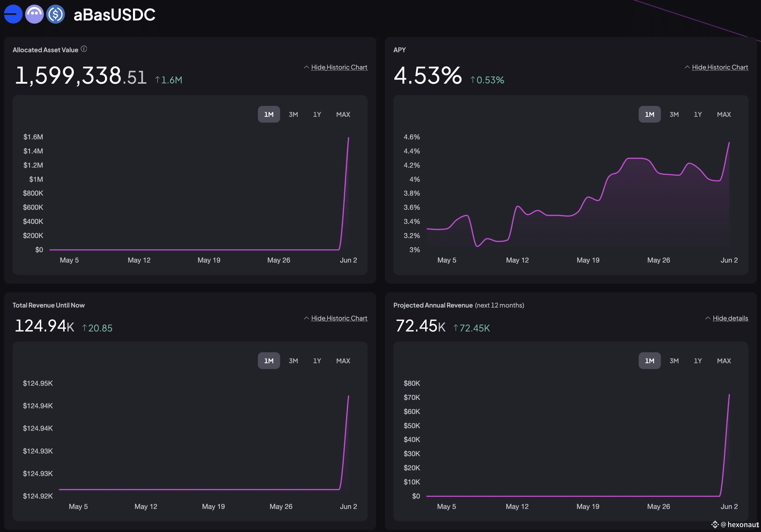Select 1M range in APY chart

[650, 114]
